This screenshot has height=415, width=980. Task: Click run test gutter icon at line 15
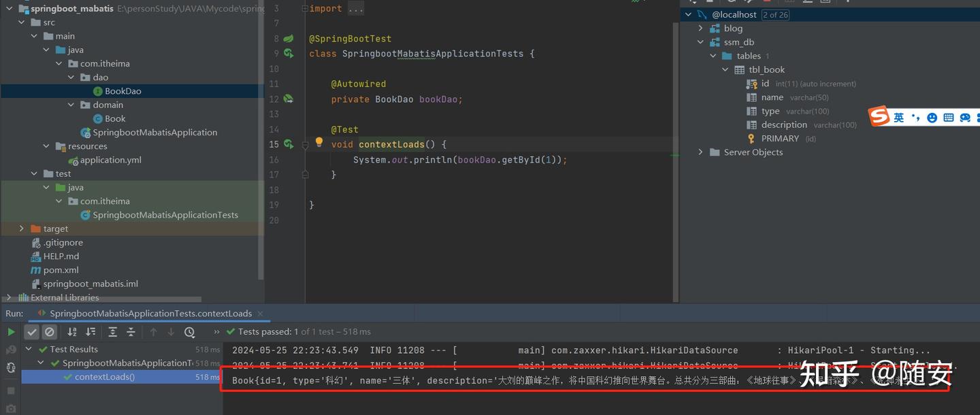pos(289,144)
